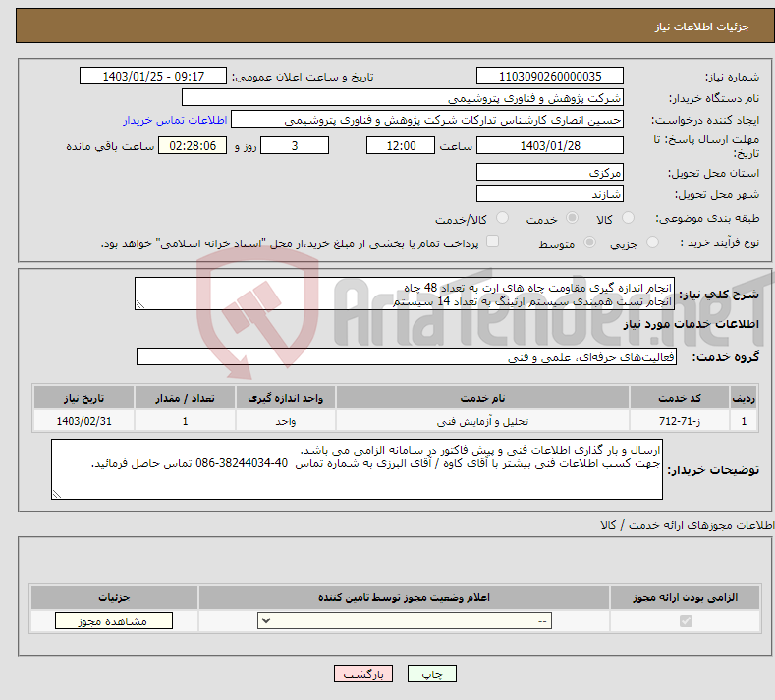
Task: Click the اطلاعات خدمات مورد نیاز heading
Action: click(x=691, y=324)
